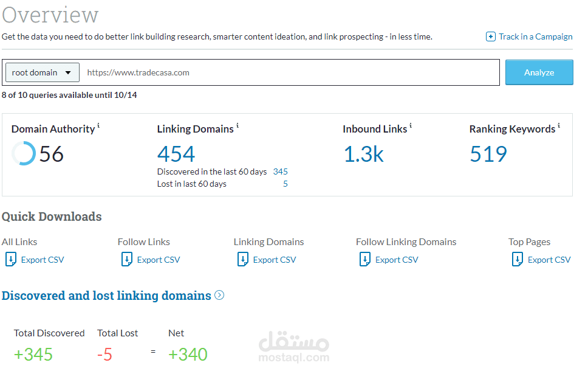The width and height of the screenshot is (588, 371).
Task: Click the Follow Links CSV download icon
Action: 127,260
